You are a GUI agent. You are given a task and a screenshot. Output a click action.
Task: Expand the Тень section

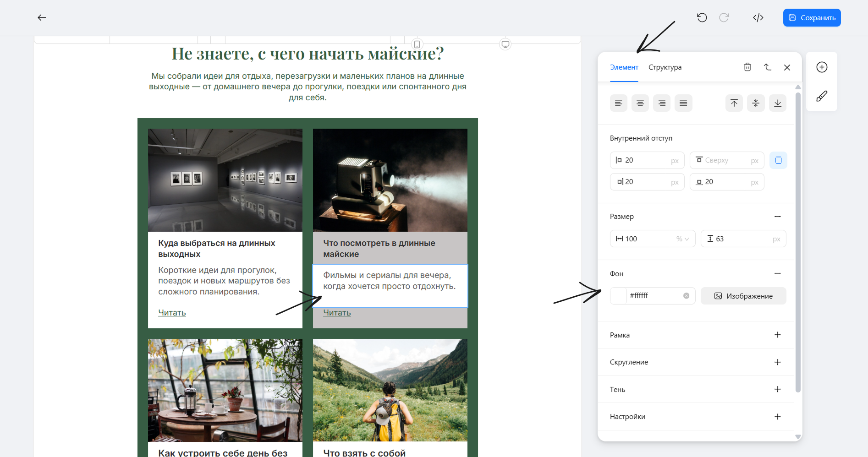coord(778,389)
